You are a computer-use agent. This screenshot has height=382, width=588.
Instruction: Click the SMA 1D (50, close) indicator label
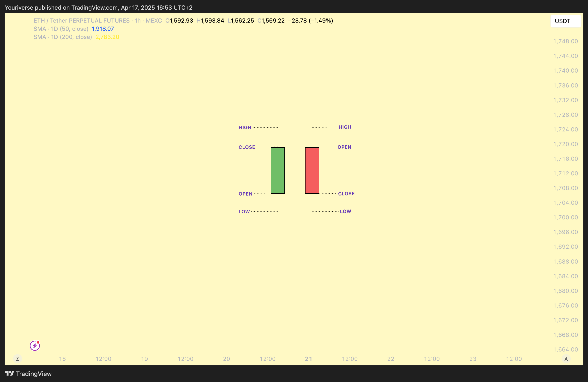(x=61, y=29)
